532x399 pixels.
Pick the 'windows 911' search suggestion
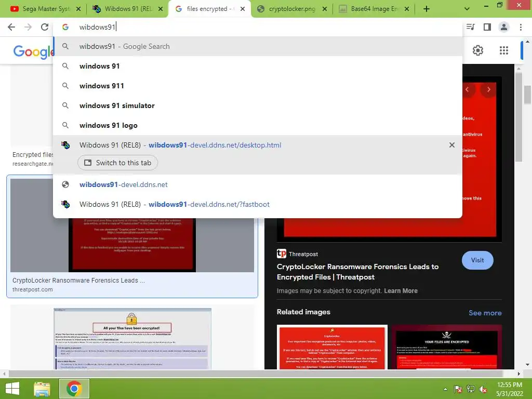point(258,86)
